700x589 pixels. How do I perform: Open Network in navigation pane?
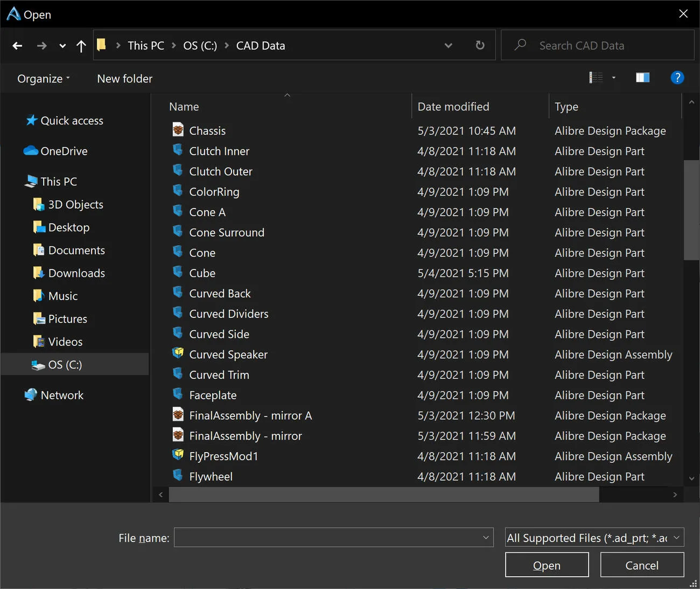(54, 395)
